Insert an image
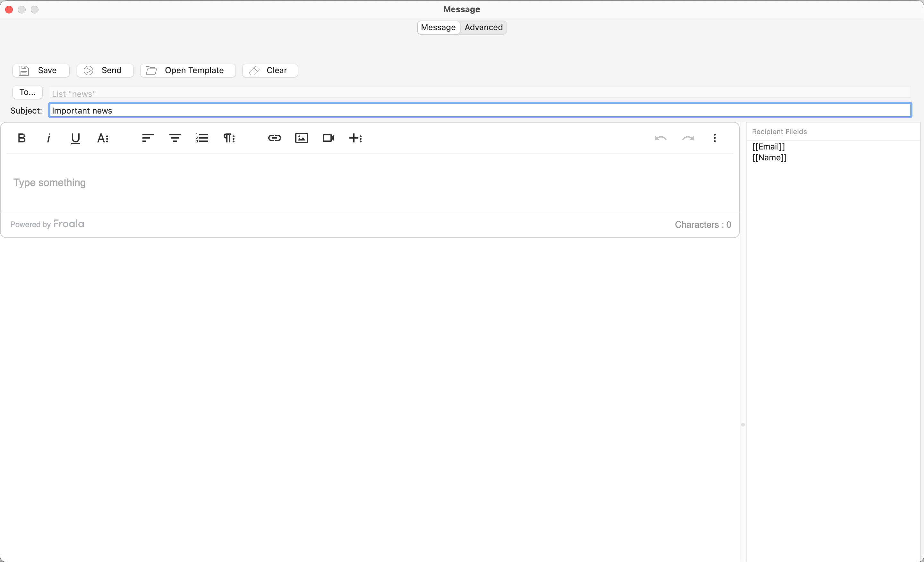This screenshot has height=562, width=924. point(301,138)
